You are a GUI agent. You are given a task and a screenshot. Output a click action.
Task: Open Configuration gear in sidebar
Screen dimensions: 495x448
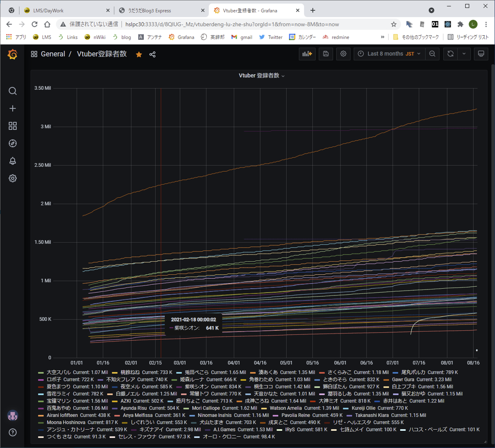coord(13,178)
